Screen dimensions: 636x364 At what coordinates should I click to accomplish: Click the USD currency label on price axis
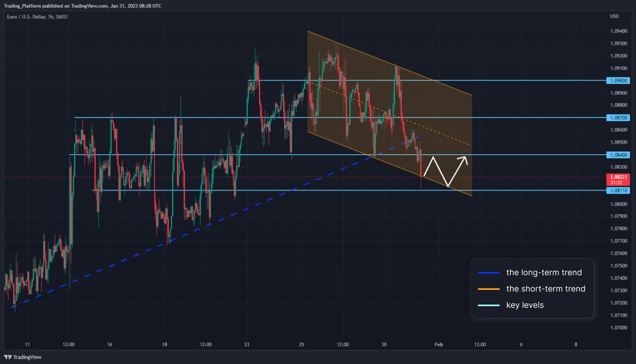pos(614,16)
